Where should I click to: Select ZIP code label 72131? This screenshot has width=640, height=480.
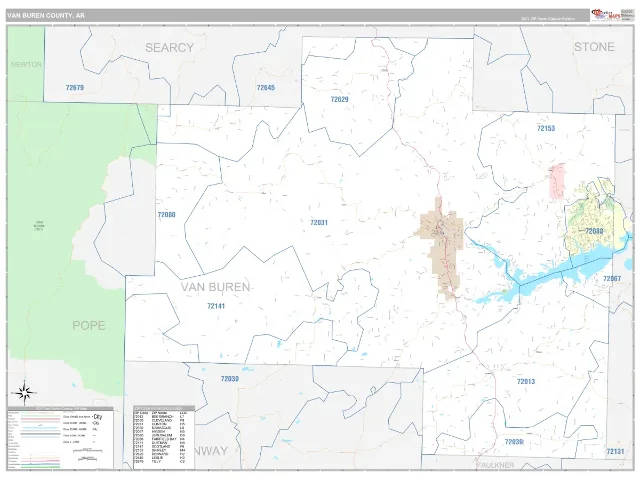pos(615,451)
